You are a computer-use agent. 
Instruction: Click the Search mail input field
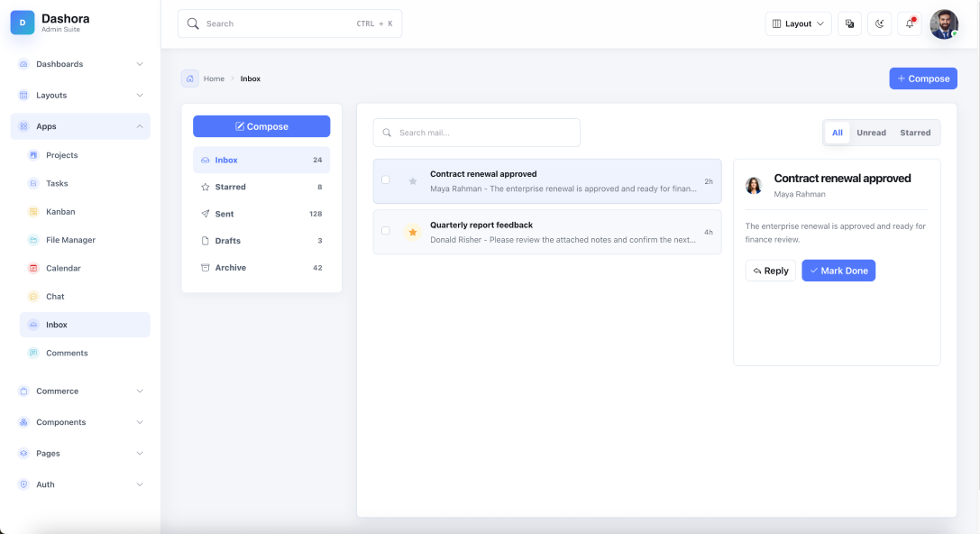[476, 133]
